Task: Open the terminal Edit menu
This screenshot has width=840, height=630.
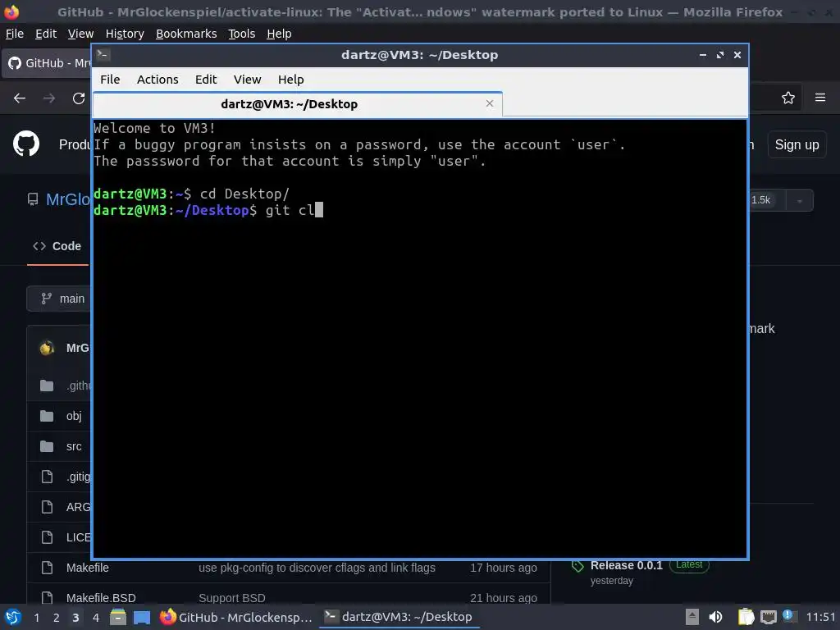Action: pos(206,80)
